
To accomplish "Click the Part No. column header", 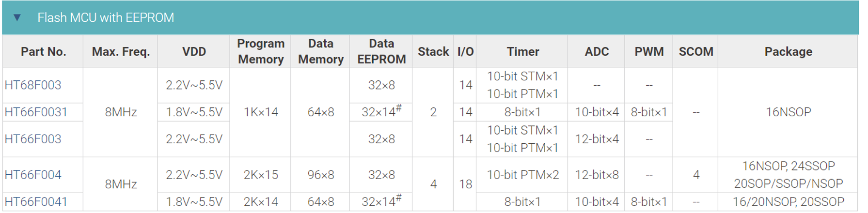I will pyautogui.click(x=43, y=52).
